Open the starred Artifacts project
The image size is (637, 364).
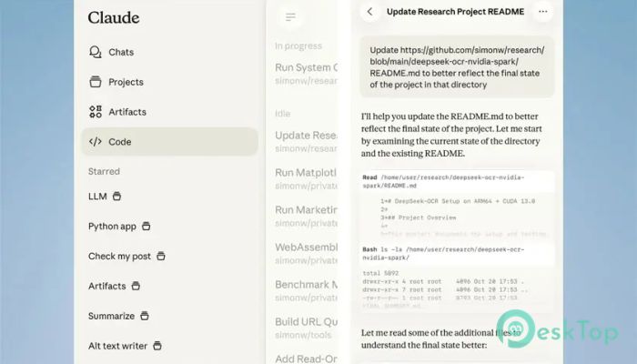click(114, 286)
